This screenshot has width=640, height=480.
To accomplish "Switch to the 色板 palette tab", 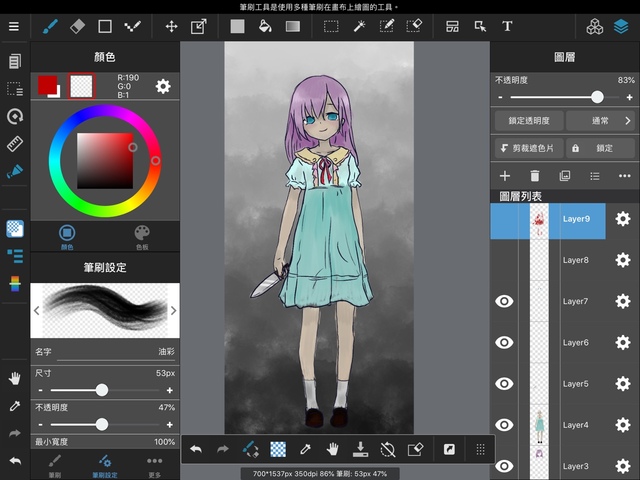I will pyautogui.click(x=142, y=236).
